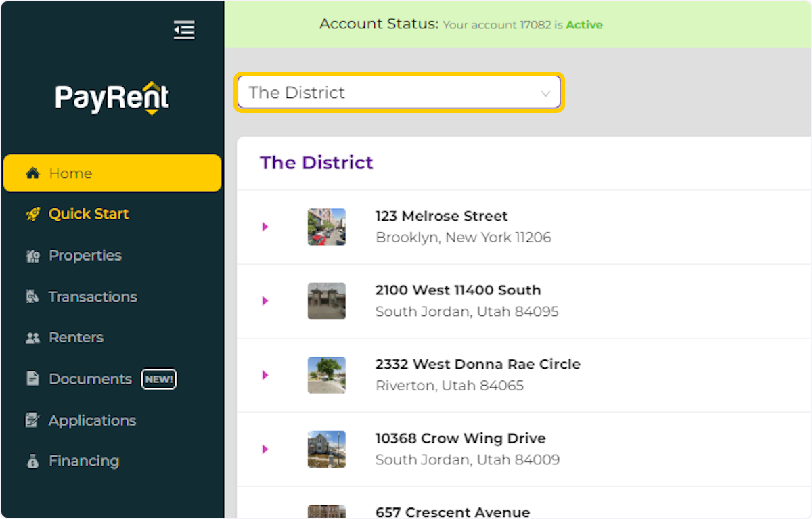This screenshot has height=519, width=812.
Task: Select the 10368 Crow Wing Drive address
Action: click(461, 438)
